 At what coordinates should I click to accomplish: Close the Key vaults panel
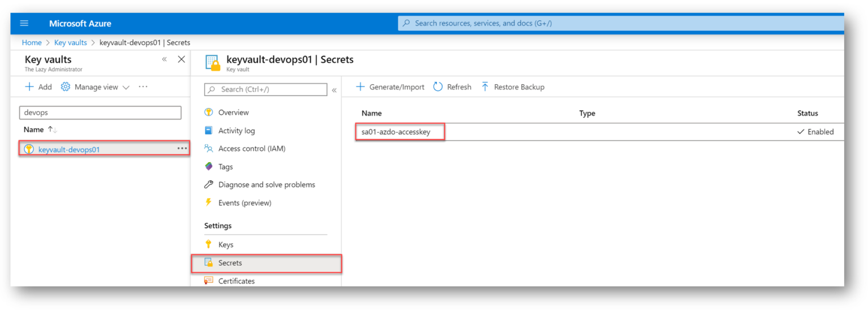[x=181, y=59]
